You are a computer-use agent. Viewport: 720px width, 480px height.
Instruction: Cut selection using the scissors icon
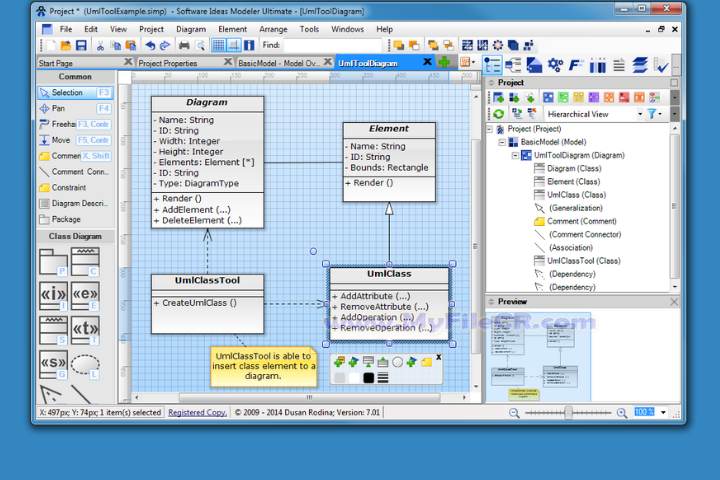pyautogui.click(x=100, y=45)
